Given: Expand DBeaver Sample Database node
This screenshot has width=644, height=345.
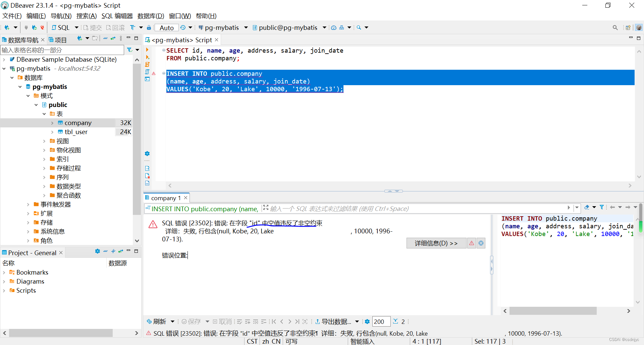Looking at the screenshot, I should click(x=4, y=60).
